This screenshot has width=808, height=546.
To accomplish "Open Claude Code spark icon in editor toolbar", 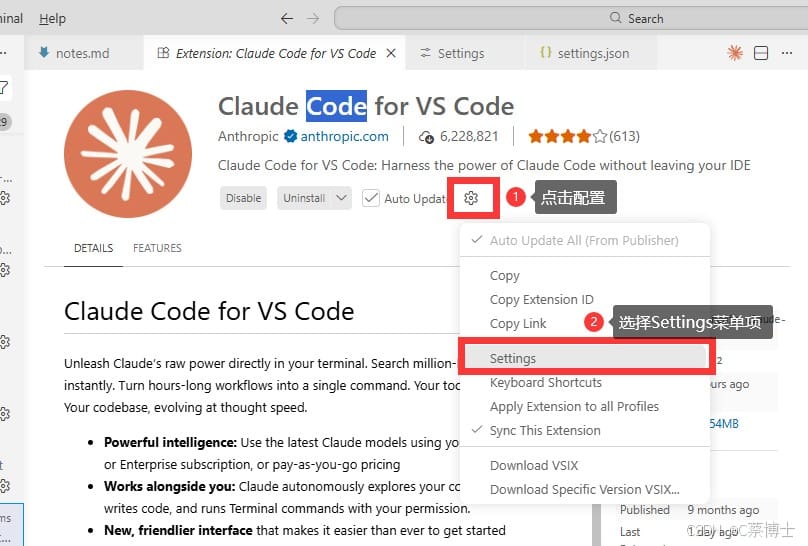I will click(734, 53).
